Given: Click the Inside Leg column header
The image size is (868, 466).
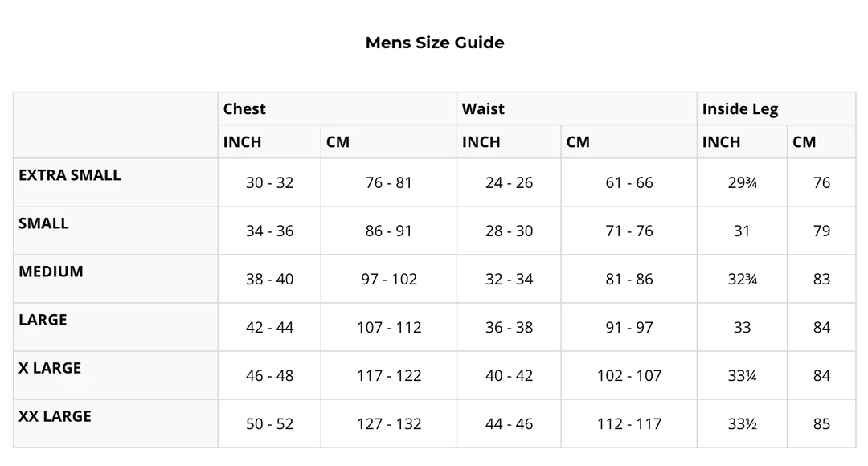Looking at the screenshot, I should pos(739,109).
